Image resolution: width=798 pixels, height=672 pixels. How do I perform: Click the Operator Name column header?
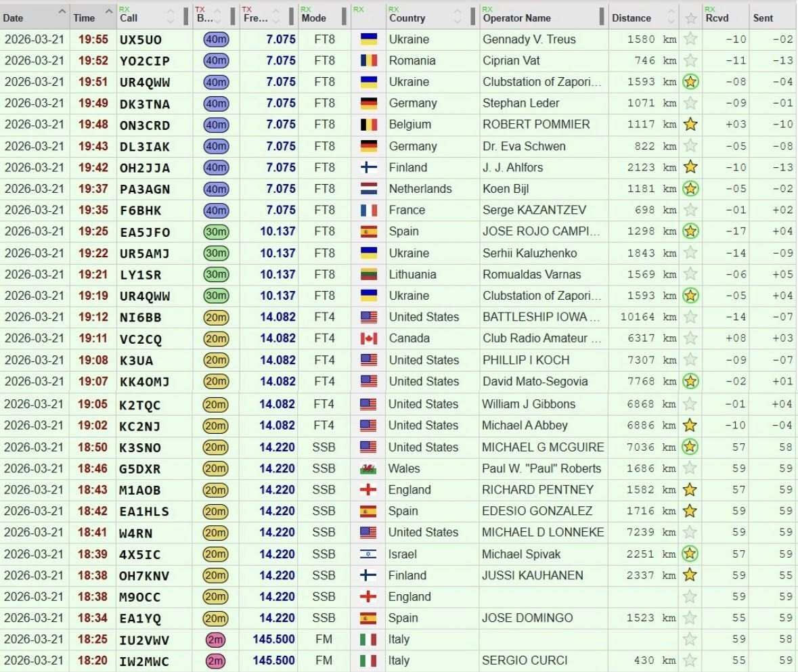coord(516,18)
